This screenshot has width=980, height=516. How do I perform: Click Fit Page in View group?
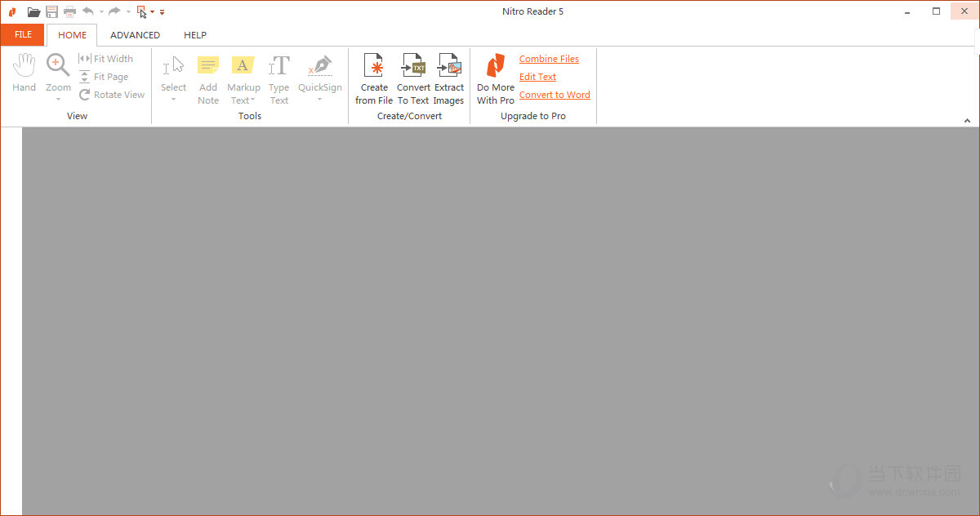pyautogui.click(x=104, y=77)
